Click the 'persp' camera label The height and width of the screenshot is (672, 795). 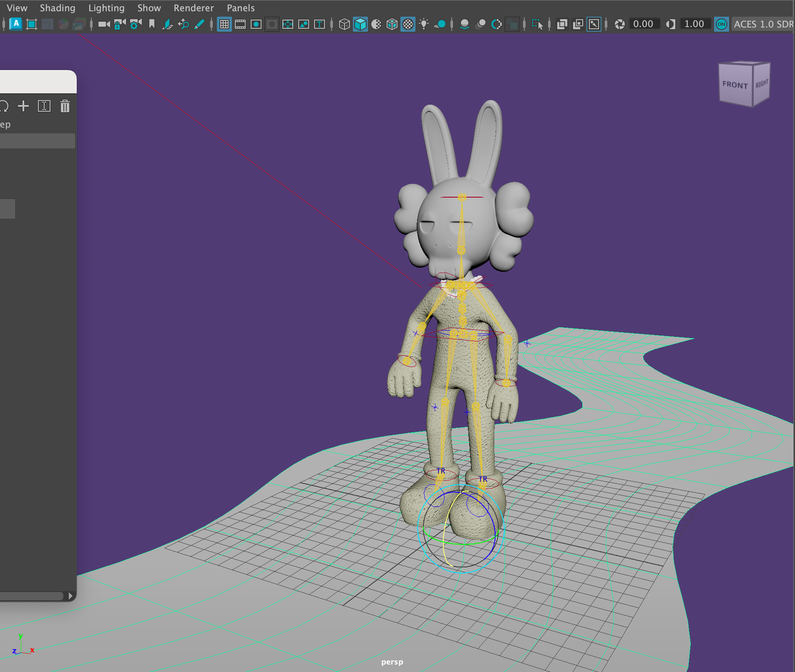coord(392,662)
